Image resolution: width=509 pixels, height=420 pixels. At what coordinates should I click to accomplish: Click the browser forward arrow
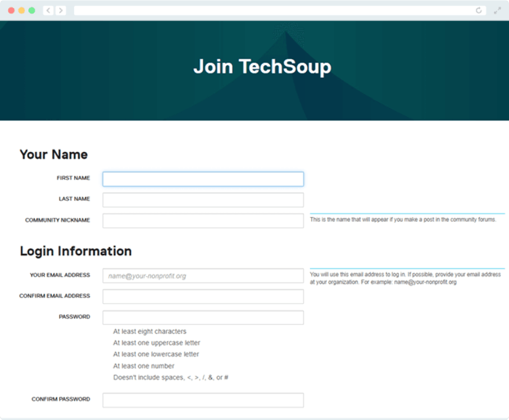(x=60, y=10)
